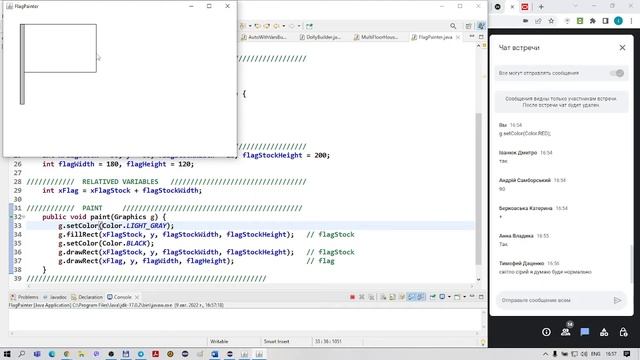
Task: Select the FlagPainter.java editor tab
Action: point(432,37)
